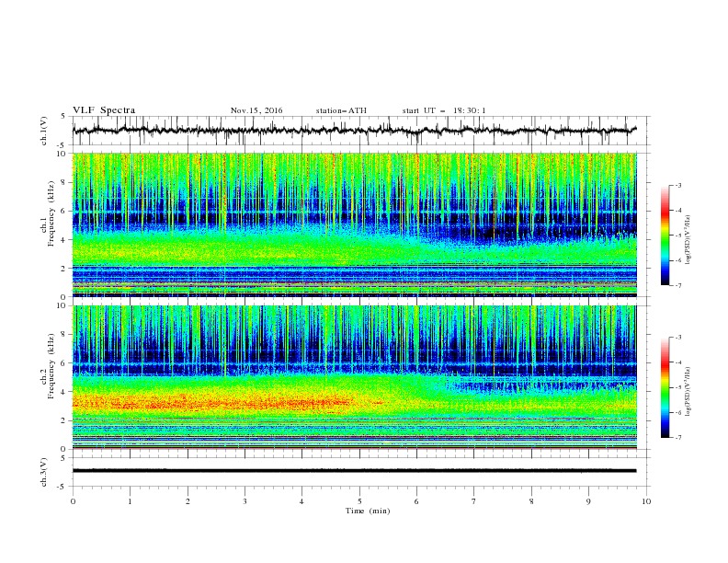Click time axis tick label '2'
The height and width of the screenshot is (563, 728).
pyautogui.click(x=188, y=501)
